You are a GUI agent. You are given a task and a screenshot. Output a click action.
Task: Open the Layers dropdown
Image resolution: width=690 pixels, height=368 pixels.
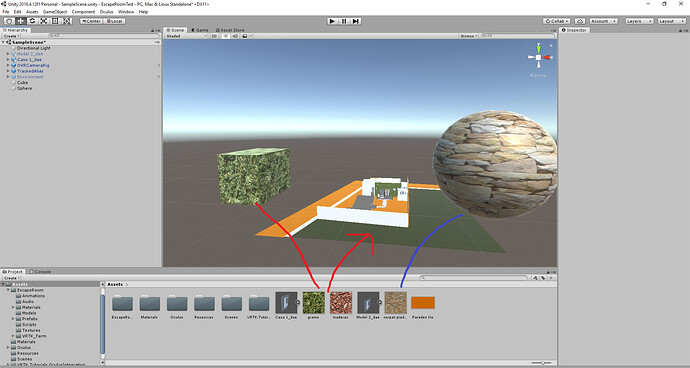coord(639,21)
